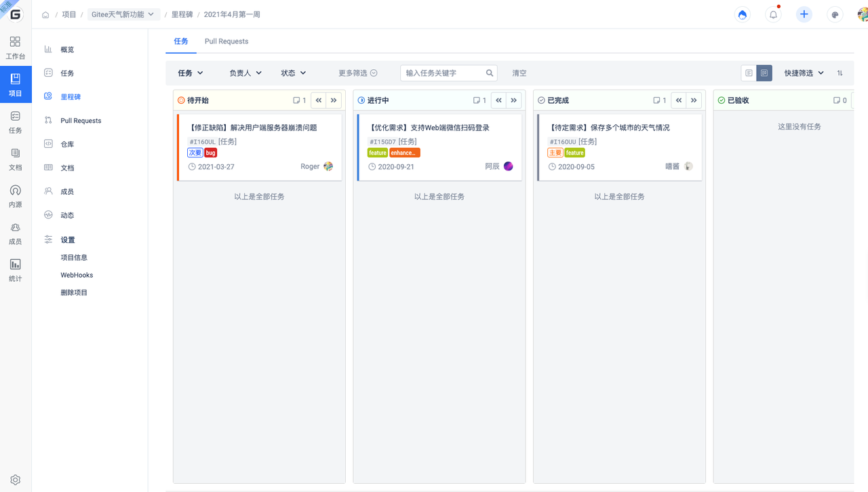This screenshot has height=492, width=868.
Task: Click due date 2020-09-21
Action: [x=396, y=167]
